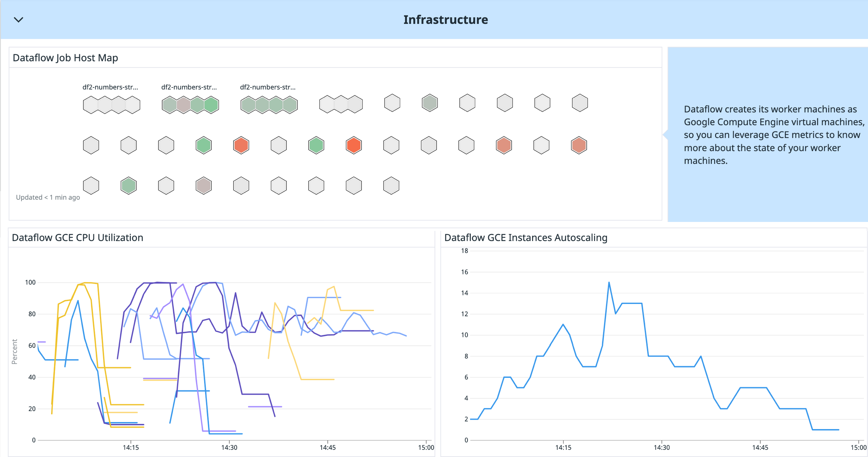Select the Infrastructure header tab
This screenshot has height=457, width=868.
[446, 20]
